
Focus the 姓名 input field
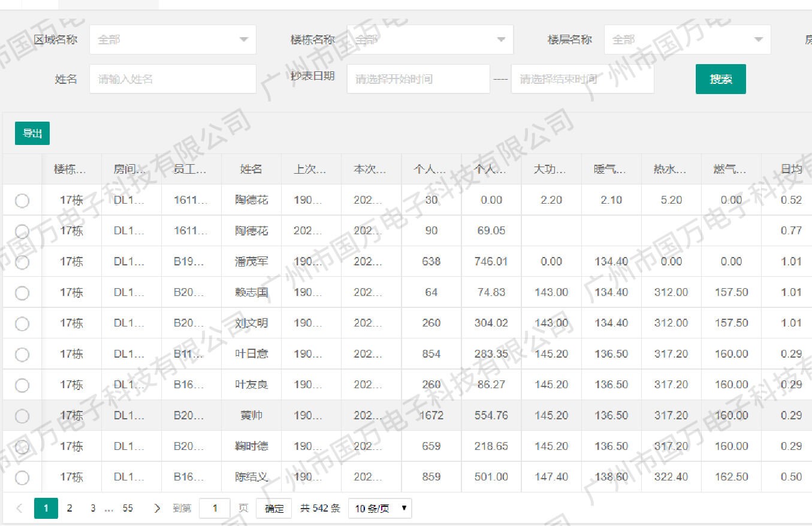coord(173,79)
